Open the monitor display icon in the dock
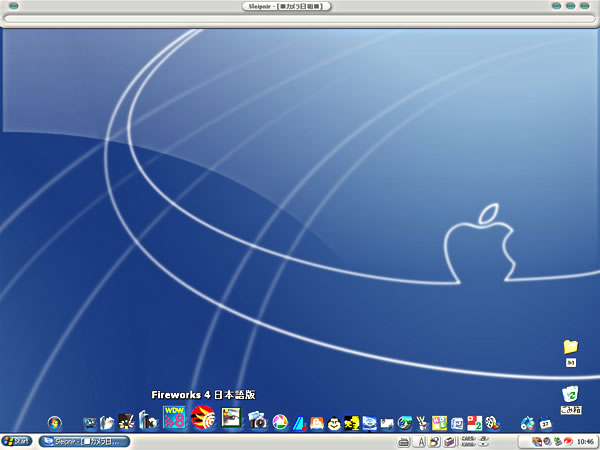This screenshot has width=600, height=450. coord(90,423)
